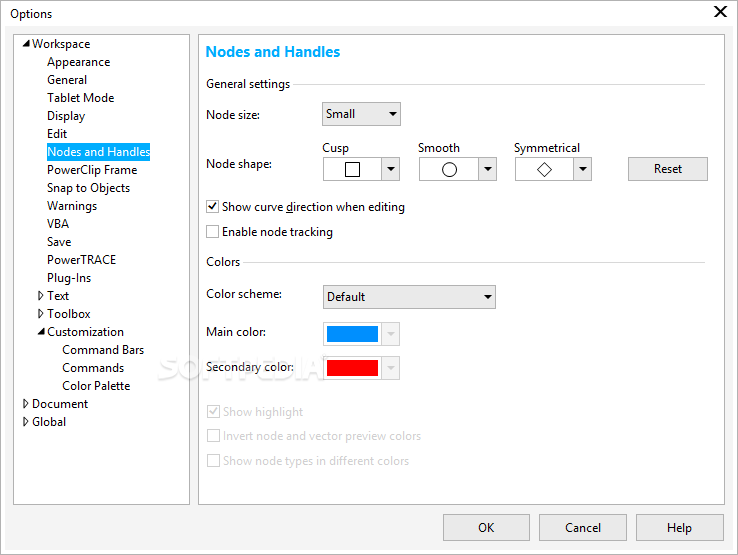Select Snap to Objects in the tree
Image resolution: width=738 pixels, height=555 pixels.
[88, 188]
